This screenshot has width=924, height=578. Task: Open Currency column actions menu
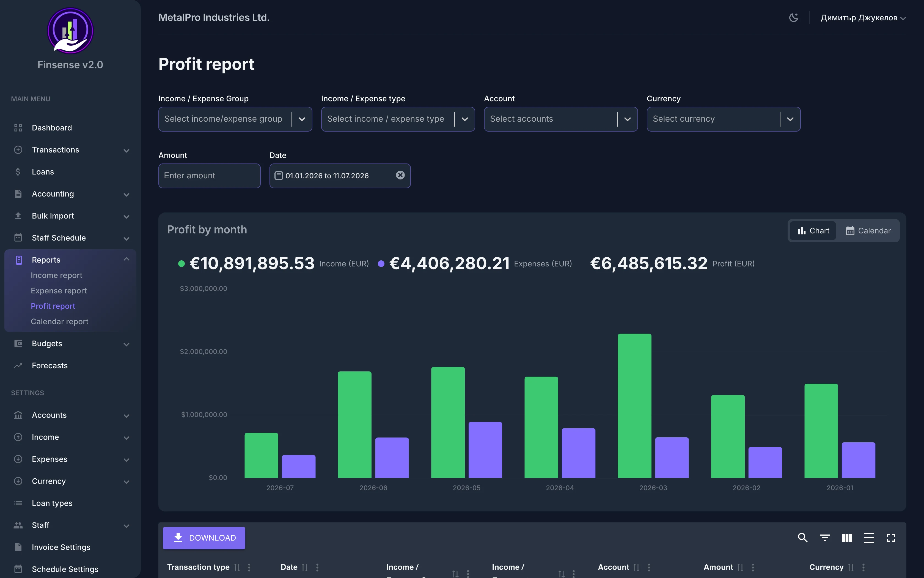pos(863,567)
